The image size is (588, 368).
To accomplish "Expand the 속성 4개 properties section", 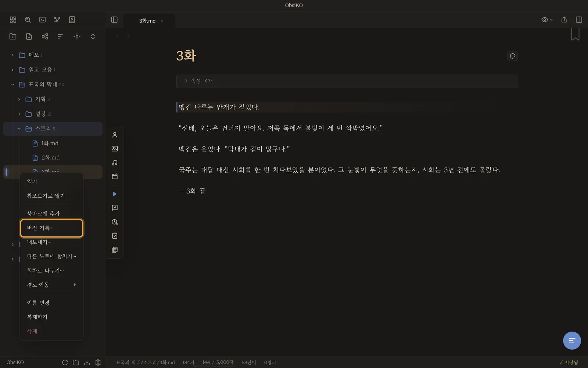I will pyautogui.click(x=347, y=81).
